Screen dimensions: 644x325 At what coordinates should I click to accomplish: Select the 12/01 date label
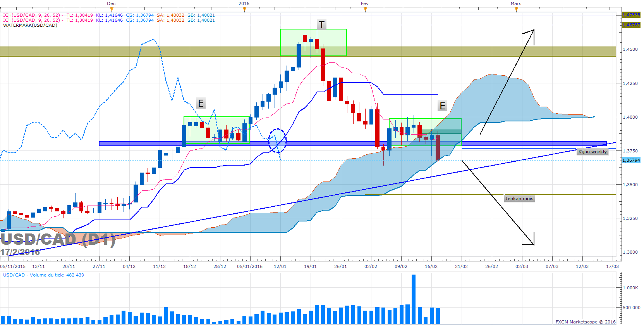[x=280, y=266]
